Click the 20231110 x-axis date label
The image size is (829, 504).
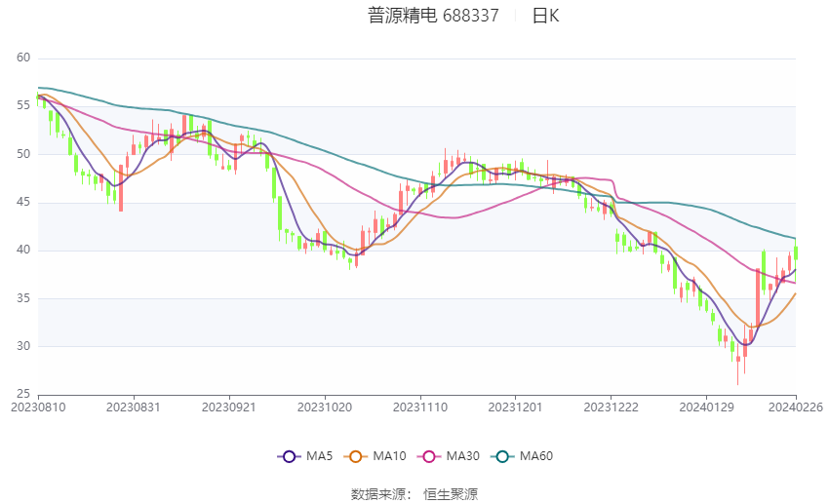pos(418,406)
